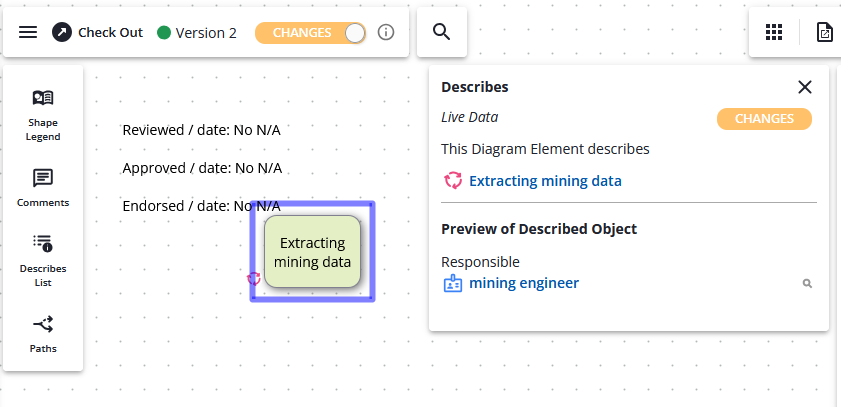Click the export document icon

[x=824, y=32]
